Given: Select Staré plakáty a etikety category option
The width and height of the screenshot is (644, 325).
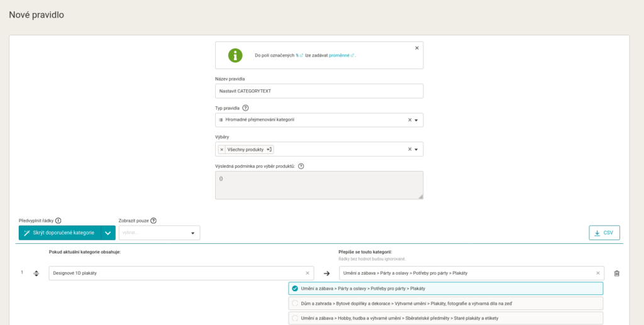Looking at the screenshot, I should point(446,318).
